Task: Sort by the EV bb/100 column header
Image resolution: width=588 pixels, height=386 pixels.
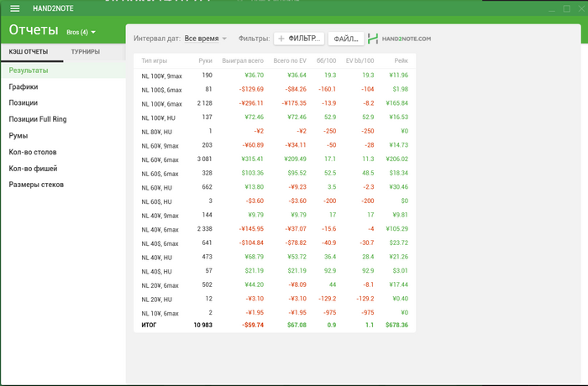Action: [360, 60]
